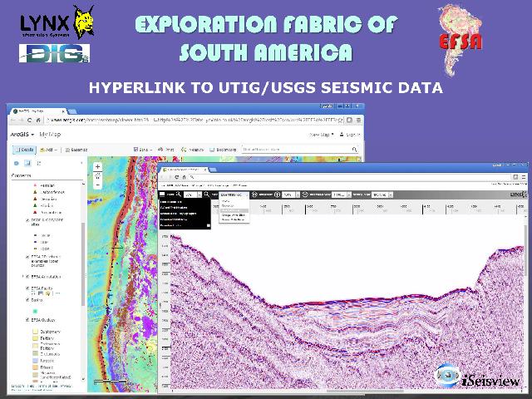Click the Share icon in ArcGIS toolbar
This screenshot has height=399, width=532.
point(142,150)
